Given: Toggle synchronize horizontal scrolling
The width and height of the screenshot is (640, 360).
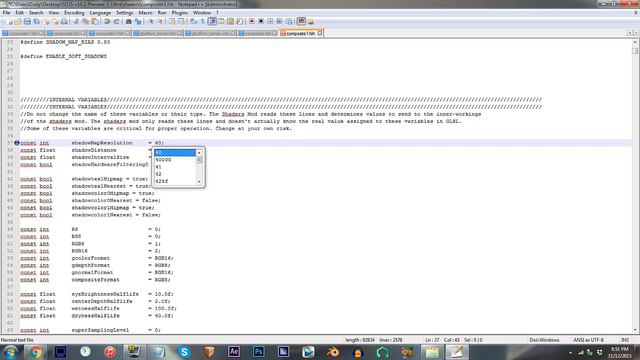Looking at the screenshot, I should [x=181, y=21].
